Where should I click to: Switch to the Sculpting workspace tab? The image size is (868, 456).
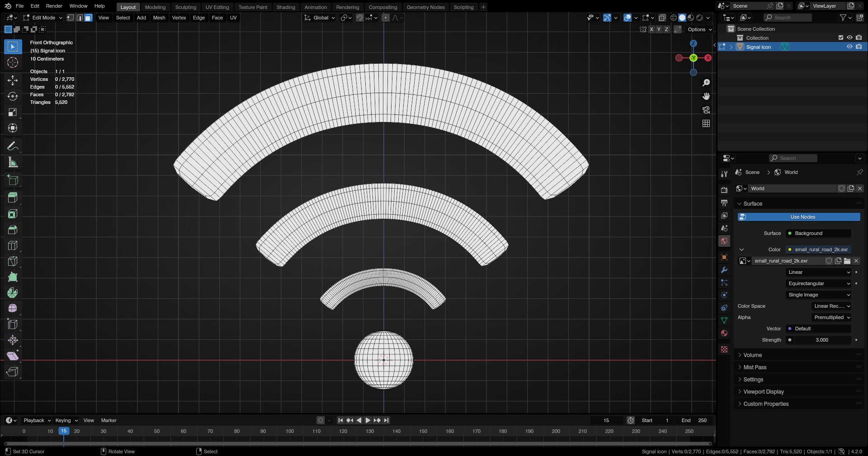(186, 7)
